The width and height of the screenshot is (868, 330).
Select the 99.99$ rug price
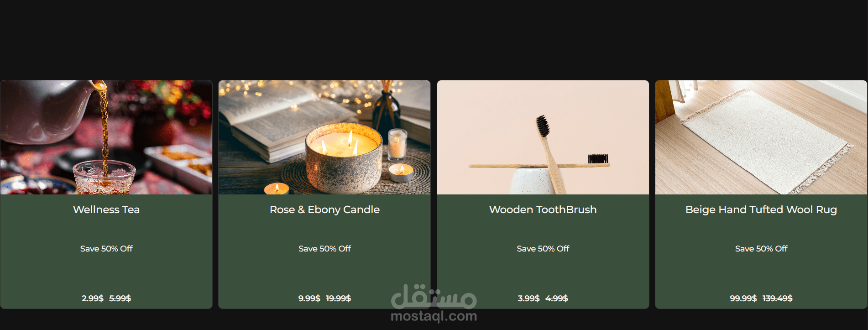click(x=743, y=299)
